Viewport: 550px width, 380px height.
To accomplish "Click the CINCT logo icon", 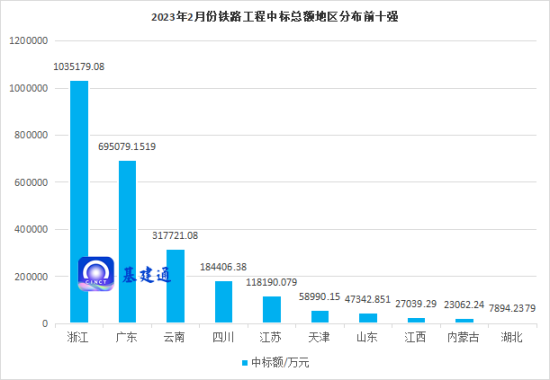I will (x=96, y=274).
